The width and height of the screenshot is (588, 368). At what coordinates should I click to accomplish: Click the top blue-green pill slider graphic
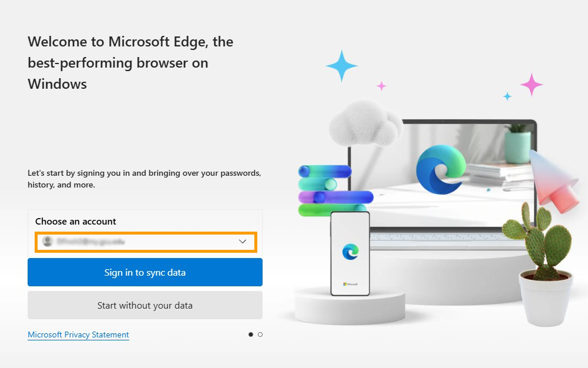pyautogui.click(x=325, y=171)
